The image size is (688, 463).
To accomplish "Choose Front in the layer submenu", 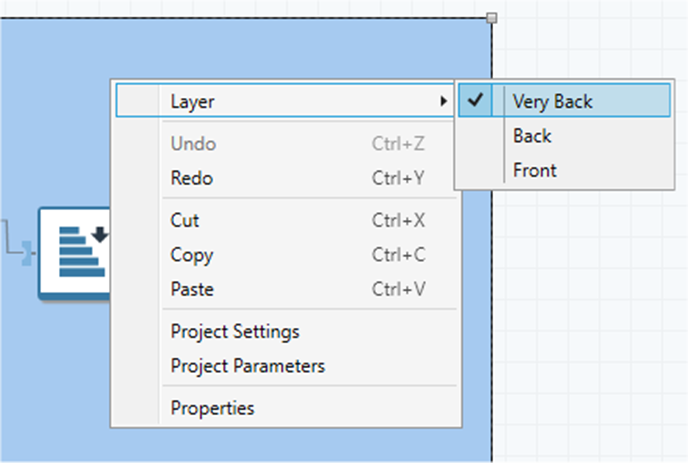I will [534, 170].
